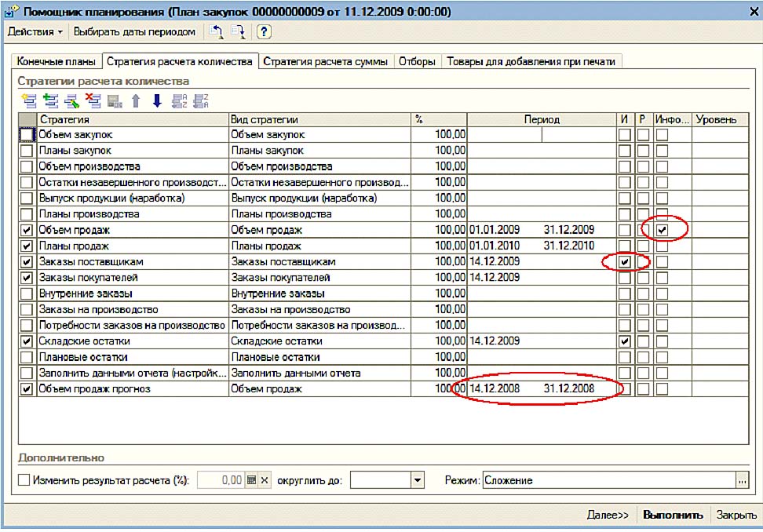Click the add new row icon
Screen dimensions: 763x532
(29, 100)
